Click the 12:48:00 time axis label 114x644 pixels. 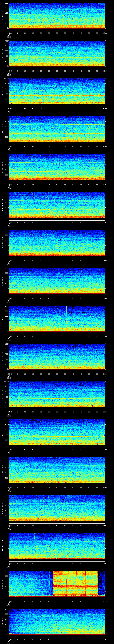pyautogui.click(x=9, y=184)
